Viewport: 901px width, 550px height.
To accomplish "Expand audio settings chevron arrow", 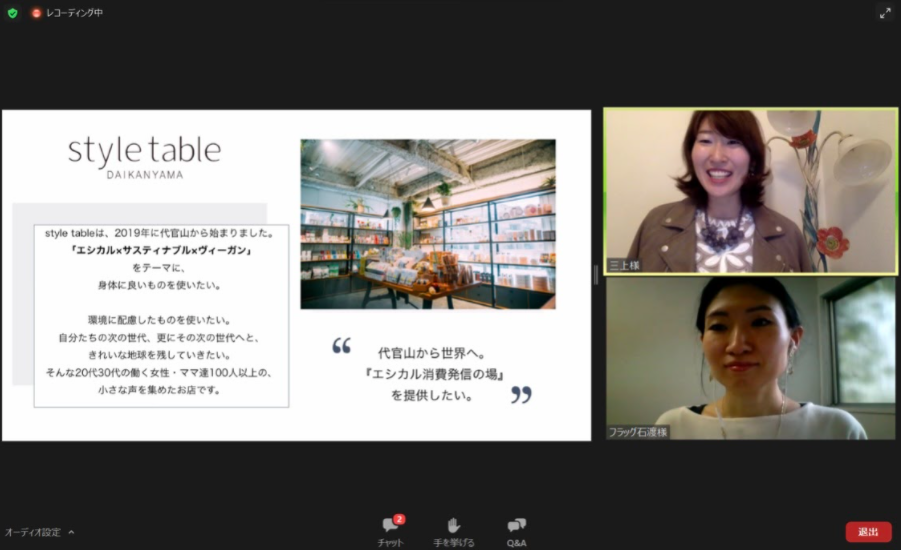I will point(71,532).
